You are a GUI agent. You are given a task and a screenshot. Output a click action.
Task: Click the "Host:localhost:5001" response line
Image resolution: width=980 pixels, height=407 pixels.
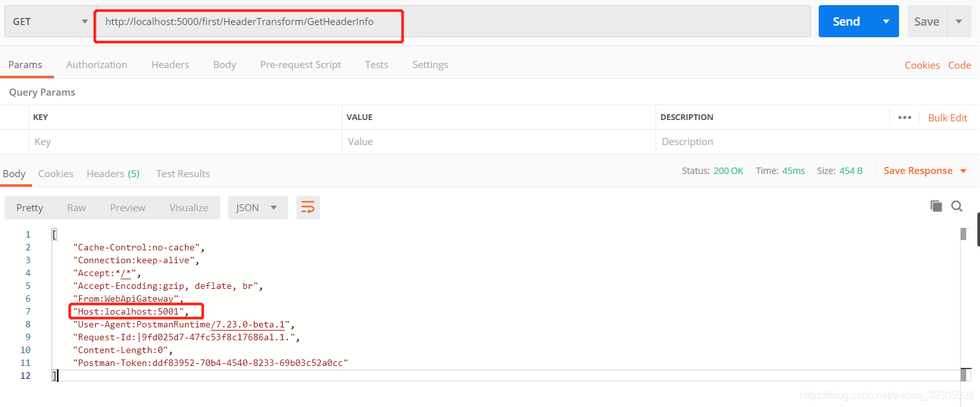click(x=130, y=311)
